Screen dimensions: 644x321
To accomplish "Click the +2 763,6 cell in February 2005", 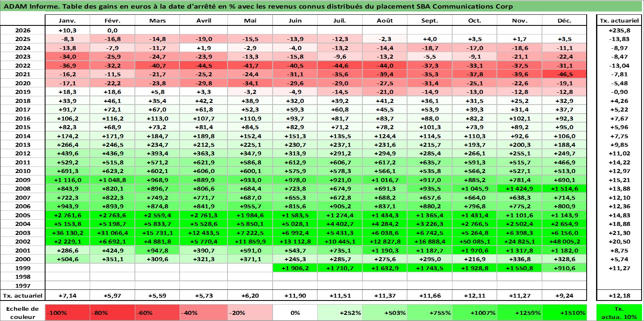I will (x=112, y=215).
